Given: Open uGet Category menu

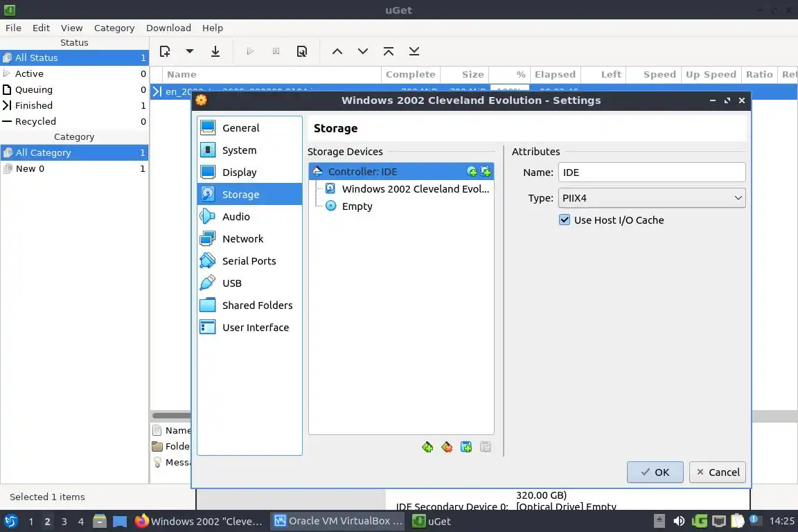Looking at the screenshot, I should [x=114, y=28].
